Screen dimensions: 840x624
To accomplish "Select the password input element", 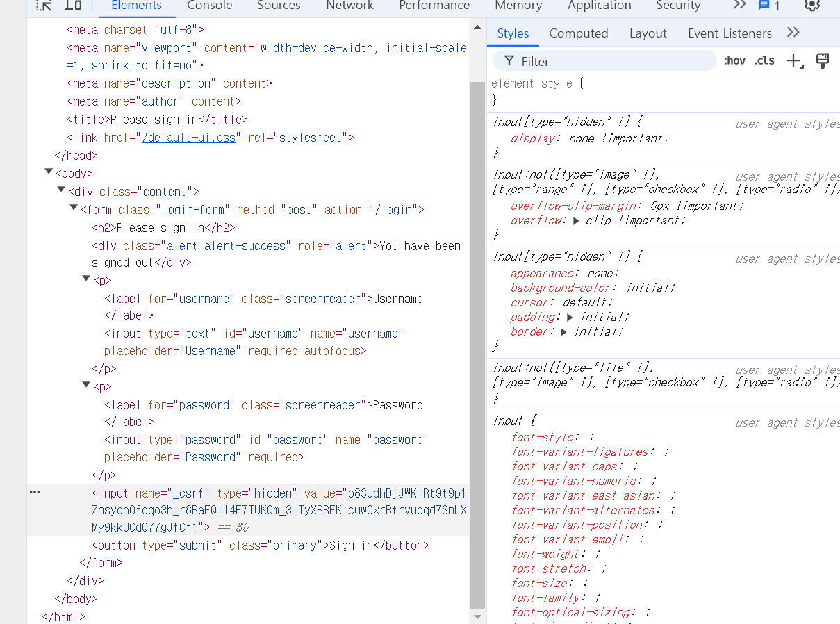I will tap(266, 449).
